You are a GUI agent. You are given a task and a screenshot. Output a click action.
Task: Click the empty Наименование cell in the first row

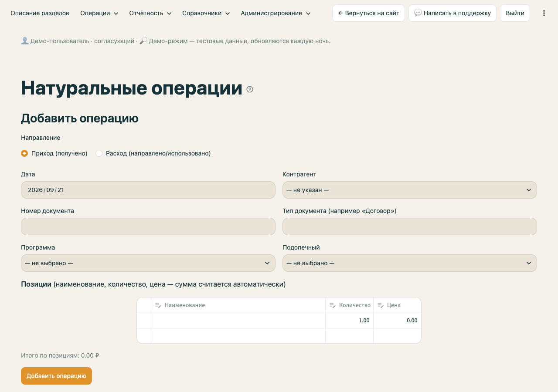(238, 321)
